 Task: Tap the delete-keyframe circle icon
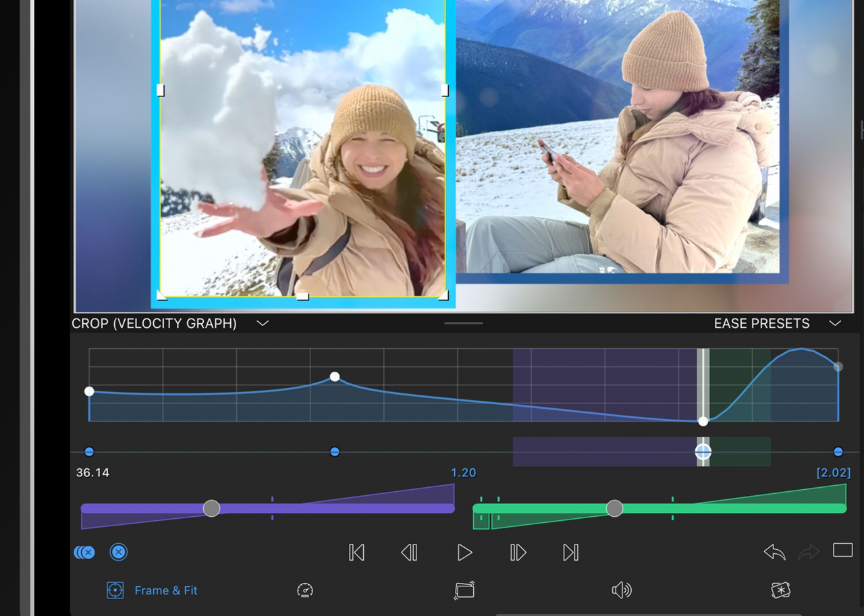click(x=119, y=552)
